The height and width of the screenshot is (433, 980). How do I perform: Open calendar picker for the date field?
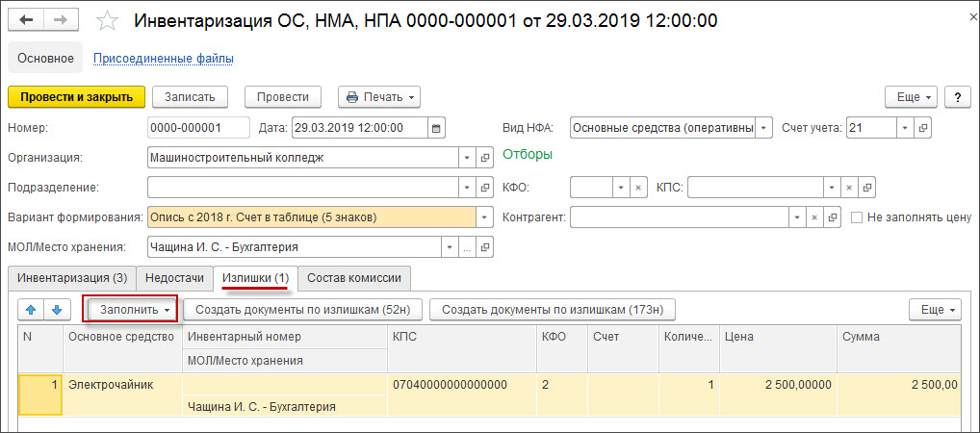pyautogui.click(x=436, y=127)
